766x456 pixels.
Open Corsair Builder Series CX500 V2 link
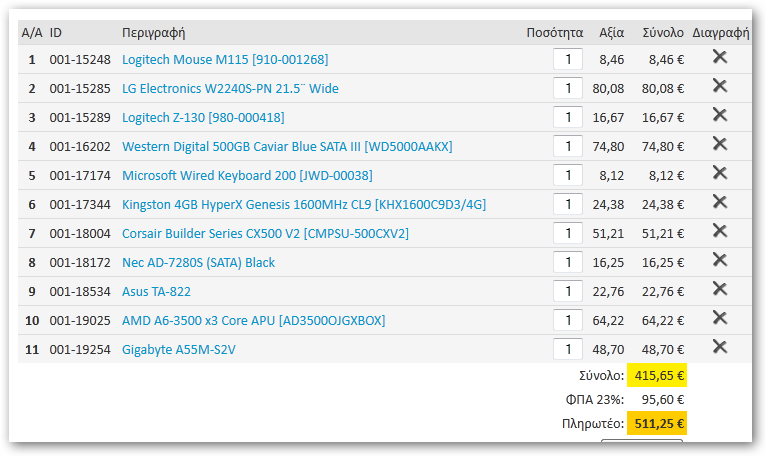point(265,234)
